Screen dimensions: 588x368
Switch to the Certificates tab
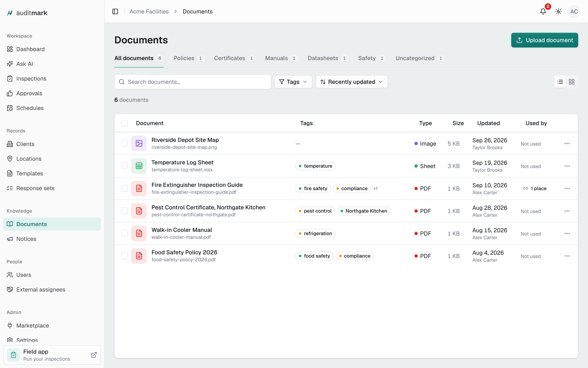click(234, 58)
